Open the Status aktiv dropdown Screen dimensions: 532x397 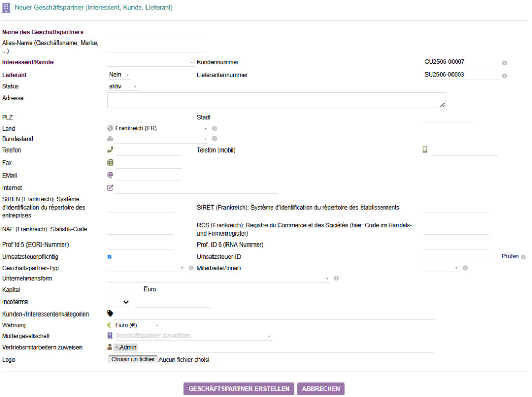[x=123, y=86]
